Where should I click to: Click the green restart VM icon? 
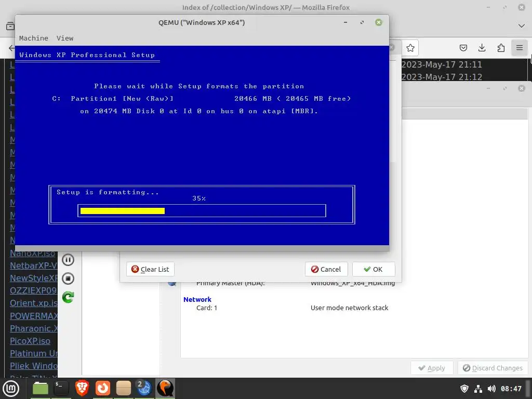68,298
